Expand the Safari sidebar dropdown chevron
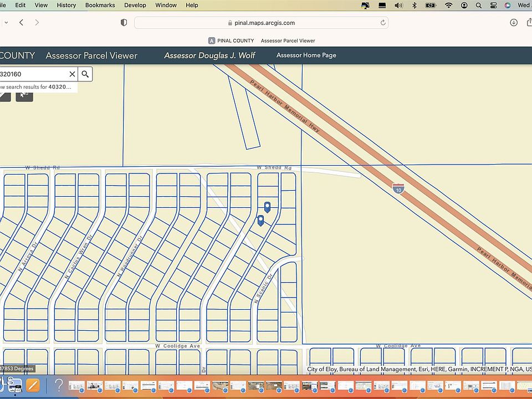Screen dimensions: 532x399 (x=6, y=22)
